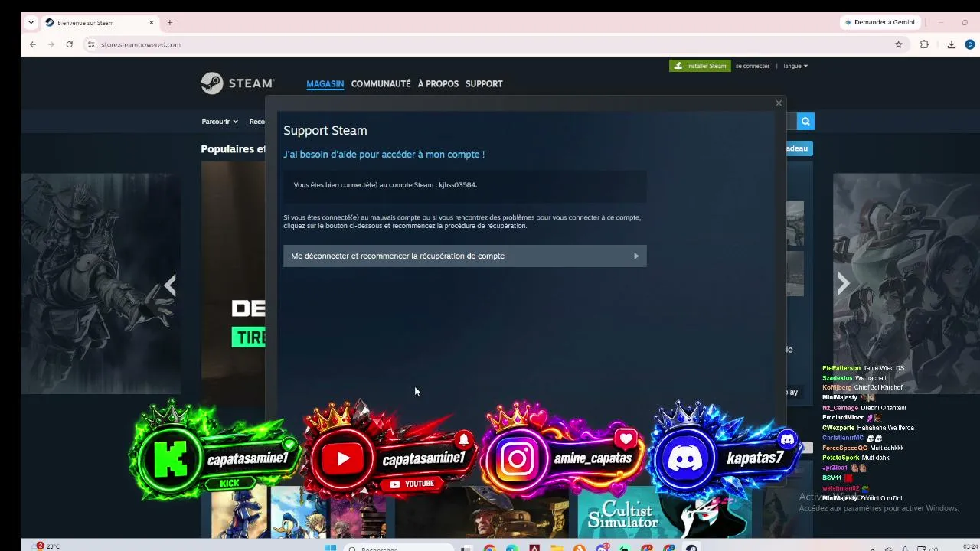This screenshot has height=551, width=980.
Task: Bookmark this page with star icon
Action: coord(899,44)
